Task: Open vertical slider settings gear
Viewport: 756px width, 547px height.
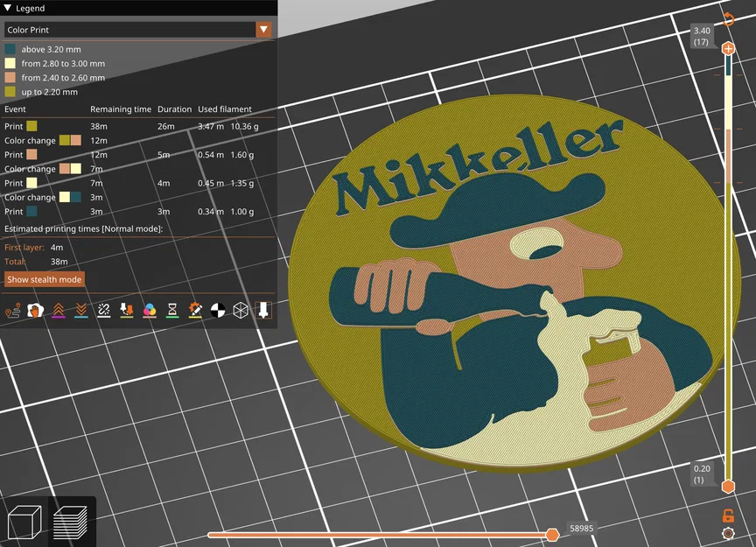Action: (729, 534)
